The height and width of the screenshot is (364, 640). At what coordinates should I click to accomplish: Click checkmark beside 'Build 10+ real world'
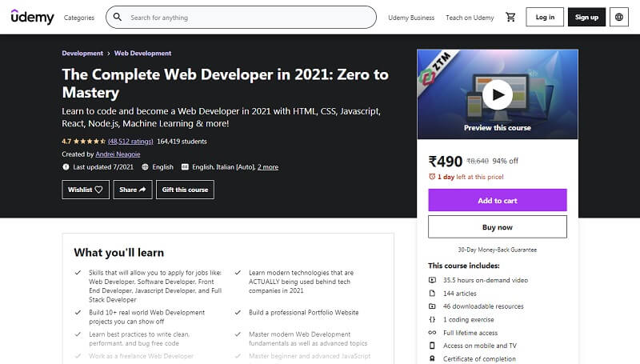coord(78,313)
